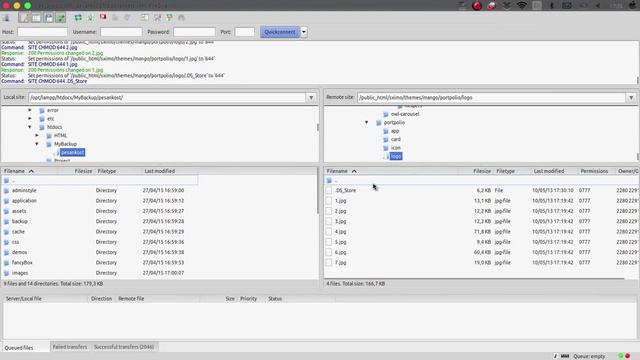Select the adminstyle directory row

(100, 191)
